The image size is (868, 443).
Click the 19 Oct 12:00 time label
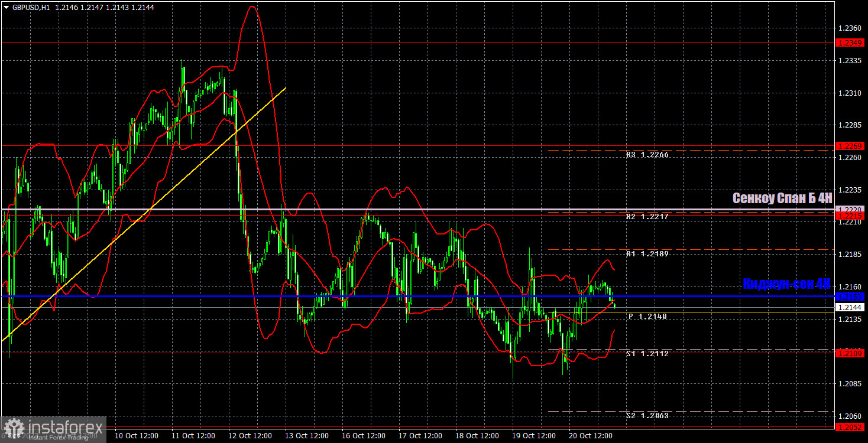533,436
